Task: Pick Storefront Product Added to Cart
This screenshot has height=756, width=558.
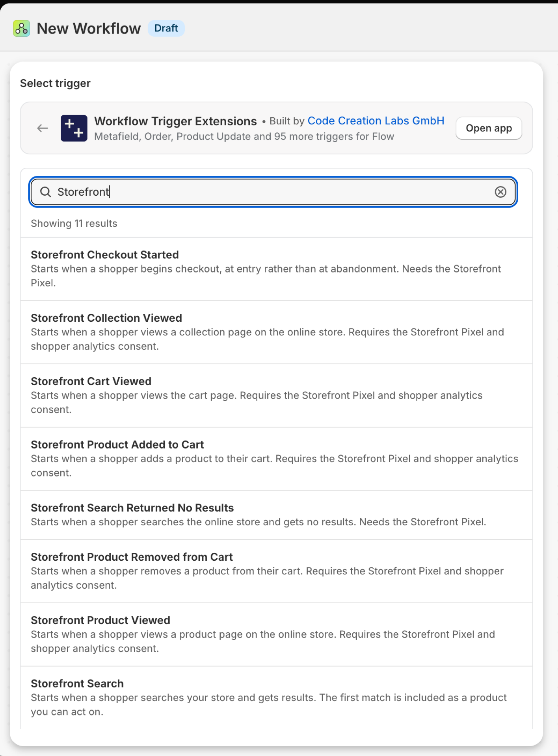Action: [x=277, y=459]
